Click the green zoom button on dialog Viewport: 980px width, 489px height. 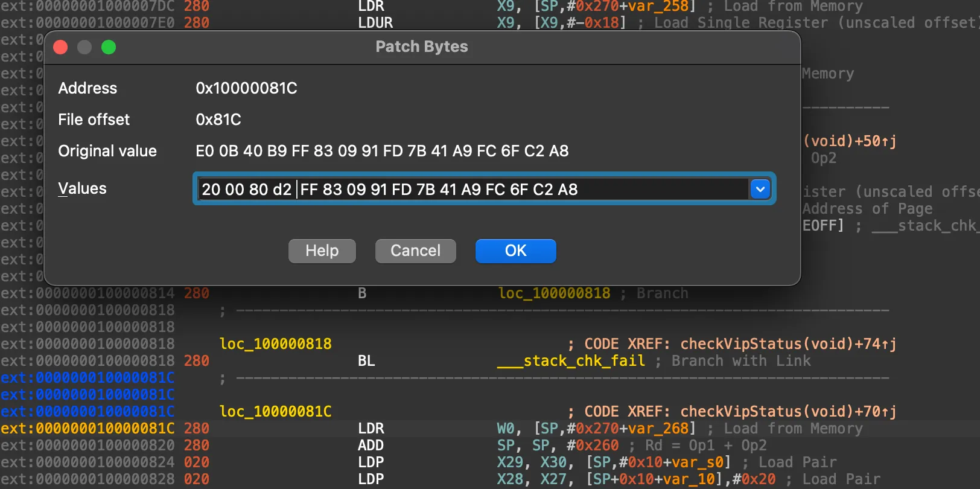coord(109,47)
